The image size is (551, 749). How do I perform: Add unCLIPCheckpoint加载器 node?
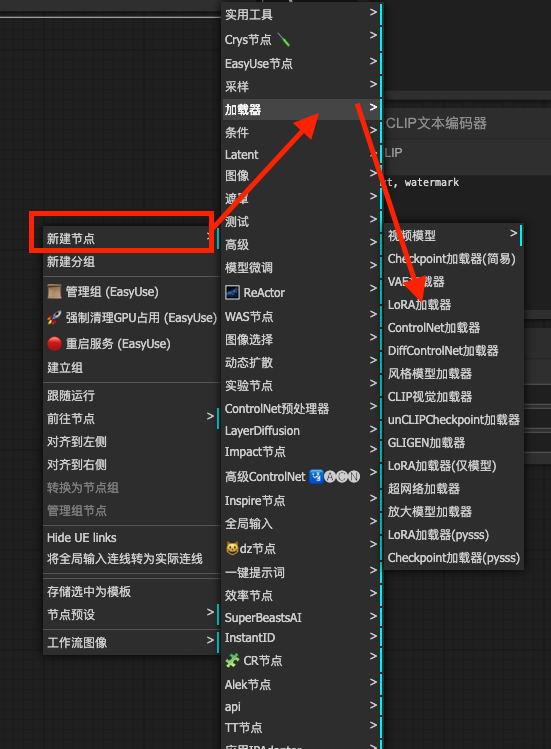[x=454, y=419]
